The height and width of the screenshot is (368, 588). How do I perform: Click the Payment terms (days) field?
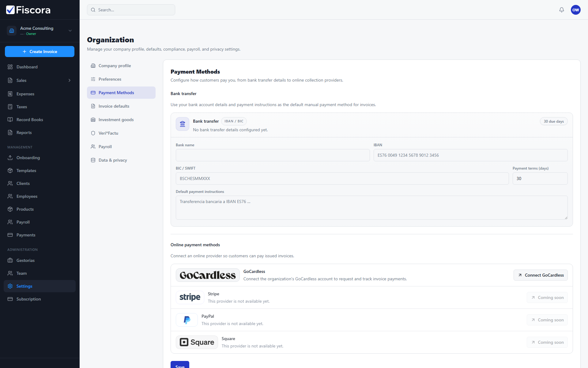point(540,178)
